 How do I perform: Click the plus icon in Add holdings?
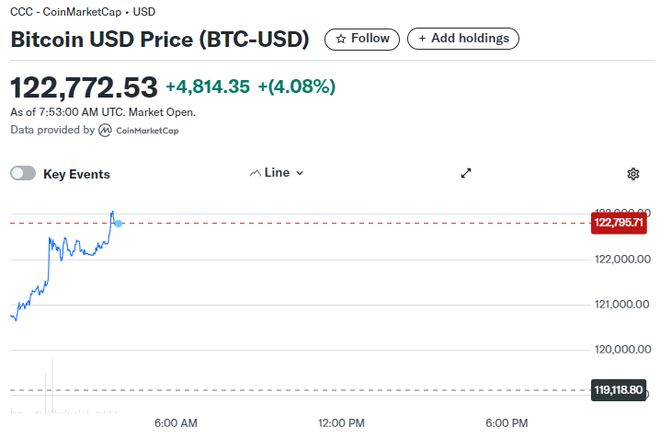pos(422,39)
